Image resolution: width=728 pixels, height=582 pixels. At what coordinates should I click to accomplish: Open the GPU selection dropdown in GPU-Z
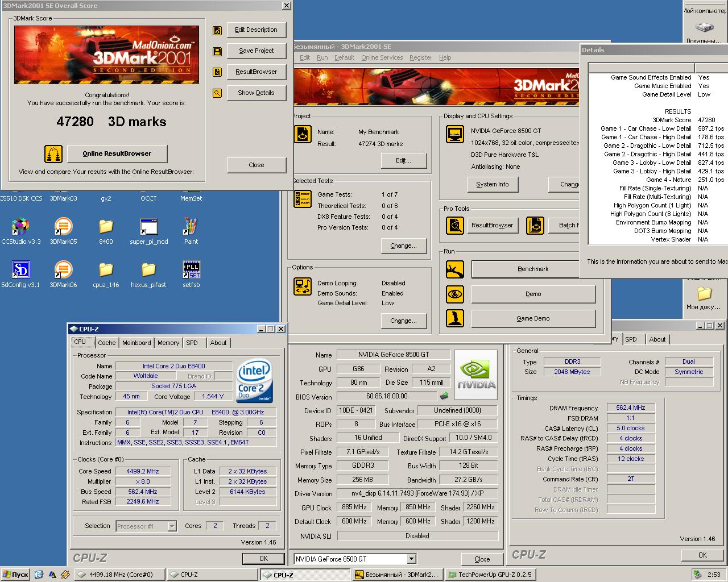point(412,559)
